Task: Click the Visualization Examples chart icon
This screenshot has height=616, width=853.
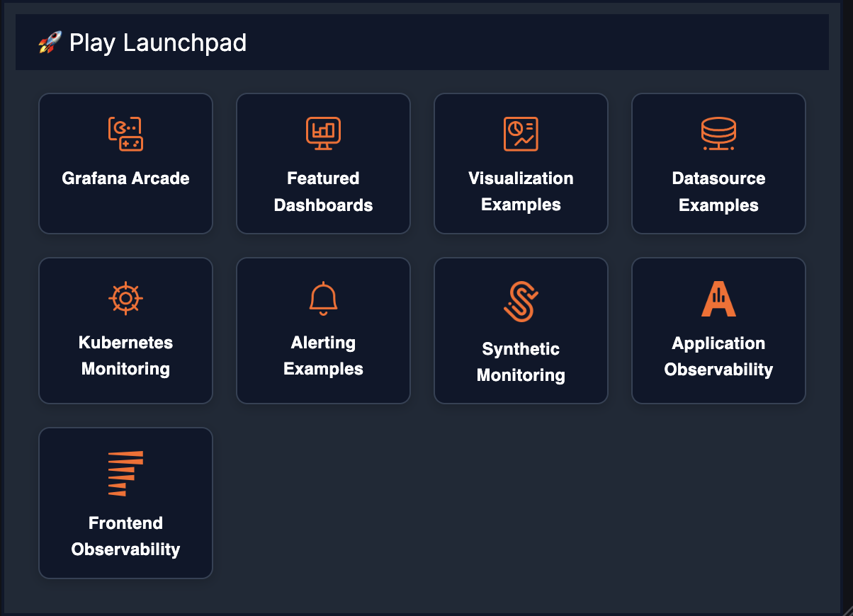Action: 521,133
